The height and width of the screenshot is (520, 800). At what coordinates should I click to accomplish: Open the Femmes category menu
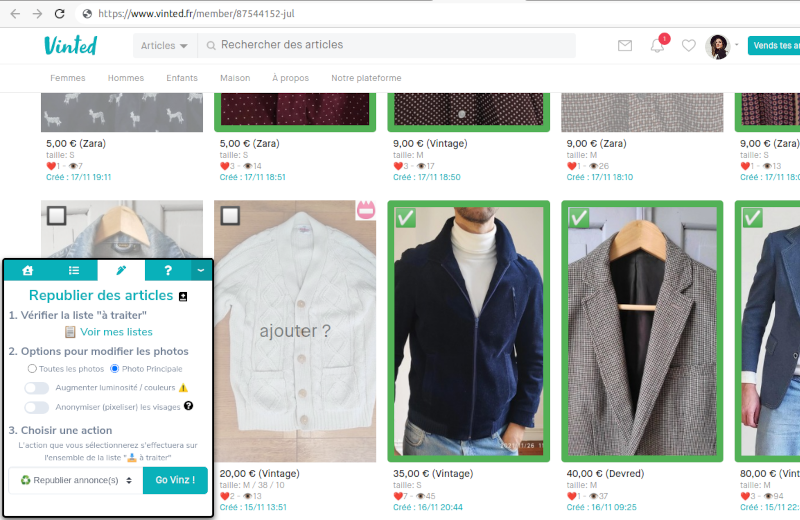click(68, 78)
